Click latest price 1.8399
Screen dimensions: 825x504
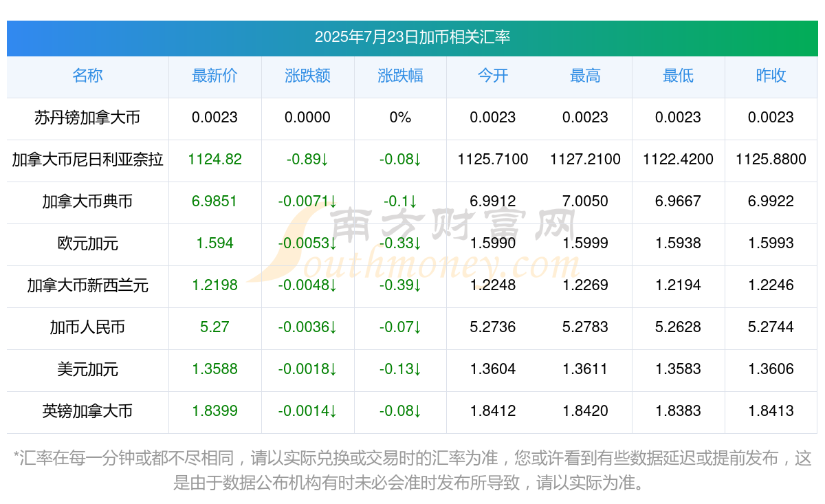click(x=214, y=411)
